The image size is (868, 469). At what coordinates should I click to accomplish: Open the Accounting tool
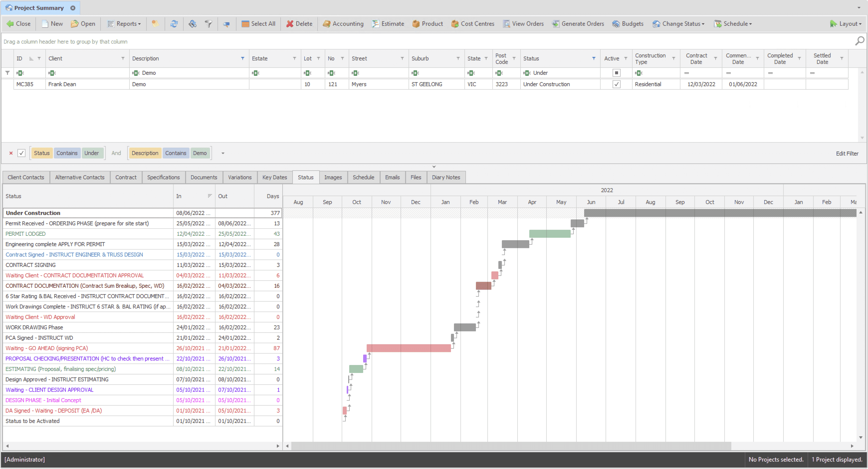click(343, 24)
